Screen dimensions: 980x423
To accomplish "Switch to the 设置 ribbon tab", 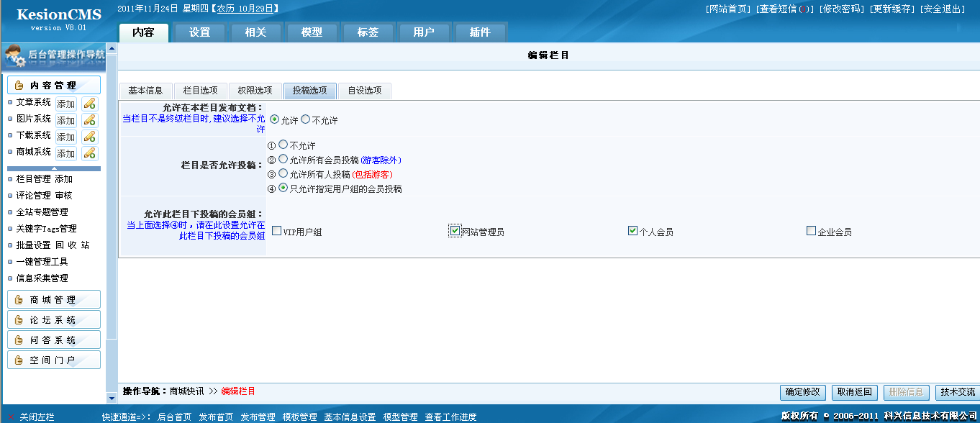I will 199,32.
